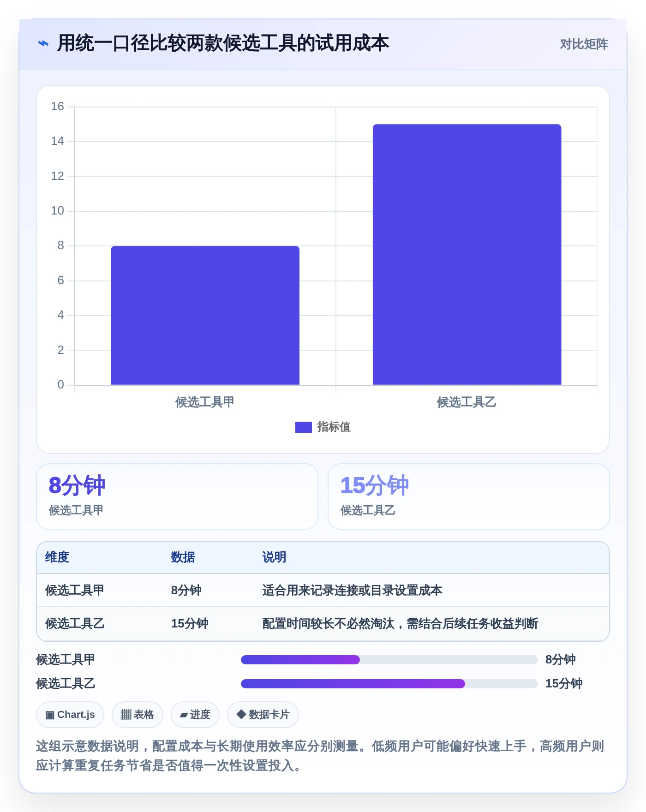Select the 候选工具乙 cell in the table
Viewport: 646px width, 812px height.
coord(75,623)
